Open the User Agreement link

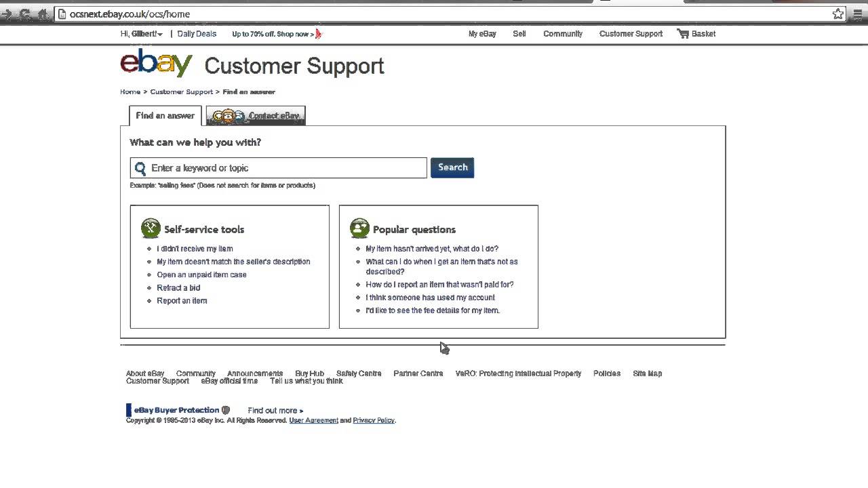[x=313, y=420]
